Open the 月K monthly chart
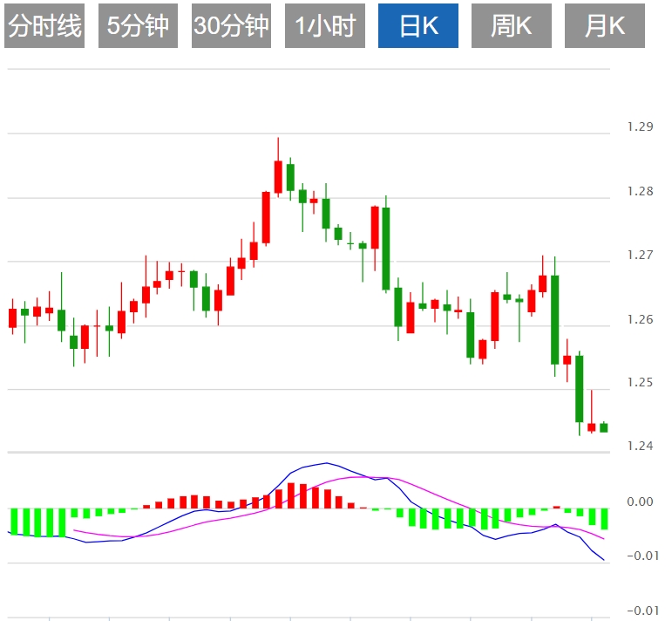 pos(605,26)
